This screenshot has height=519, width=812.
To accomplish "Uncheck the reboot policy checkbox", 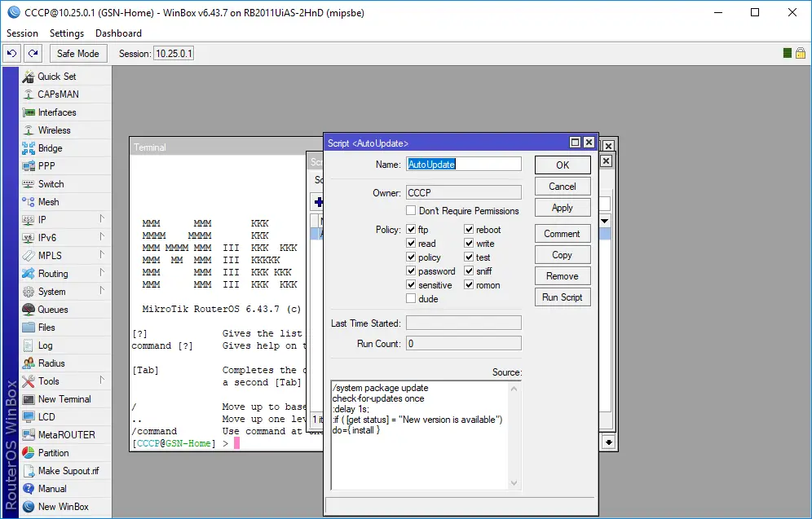I will pos(469,229).
